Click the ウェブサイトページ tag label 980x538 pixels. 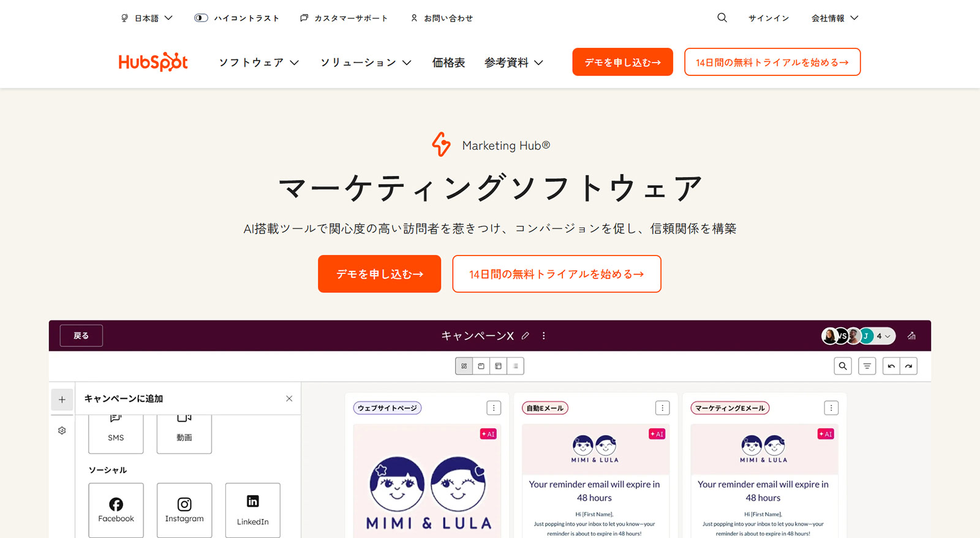click(x=387, y=408)
